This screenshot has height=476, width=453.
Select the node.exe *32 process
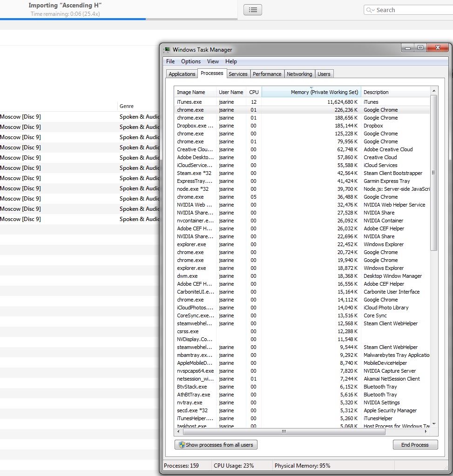tap(302, 189)
